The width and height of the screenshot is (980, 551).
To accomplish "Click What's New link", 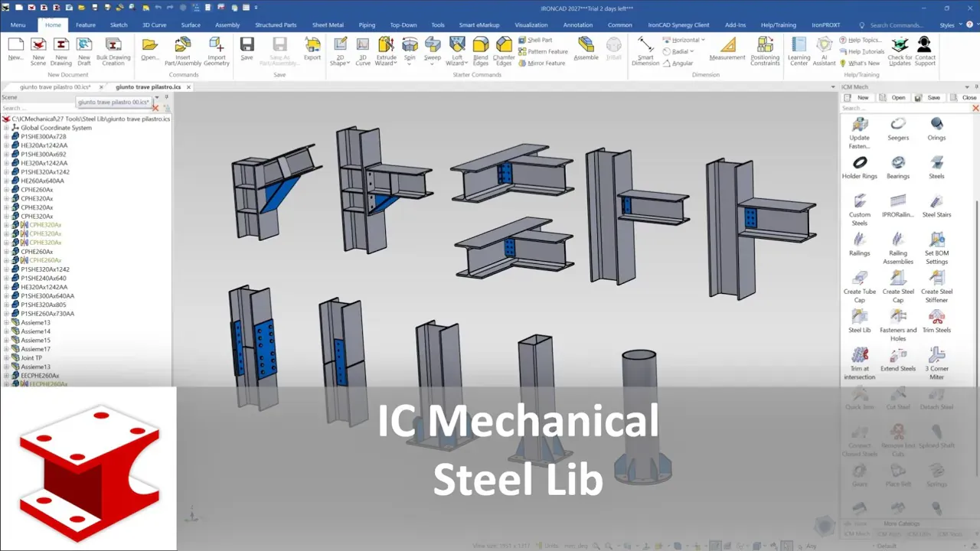I will (860, 64).
